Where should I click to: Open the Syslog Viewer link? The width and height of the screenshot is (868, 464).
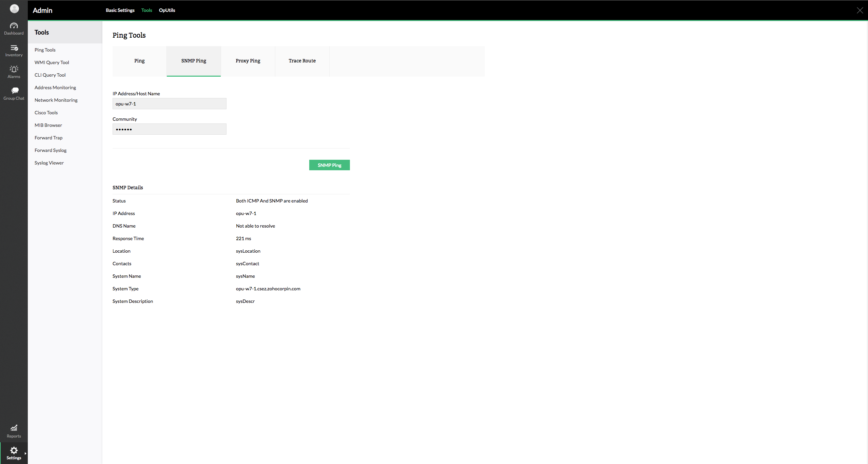[x=49, y=163]
